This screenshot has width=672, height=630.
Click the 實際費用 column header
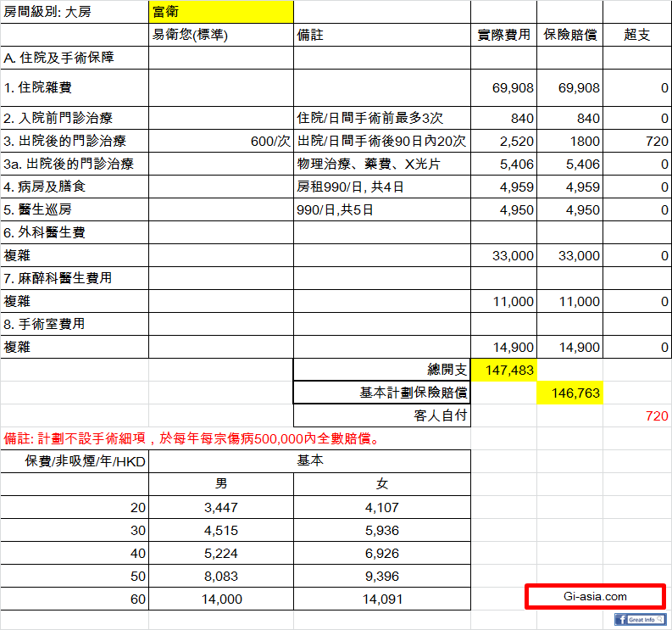pyautogui.click(x=503, y=35)
